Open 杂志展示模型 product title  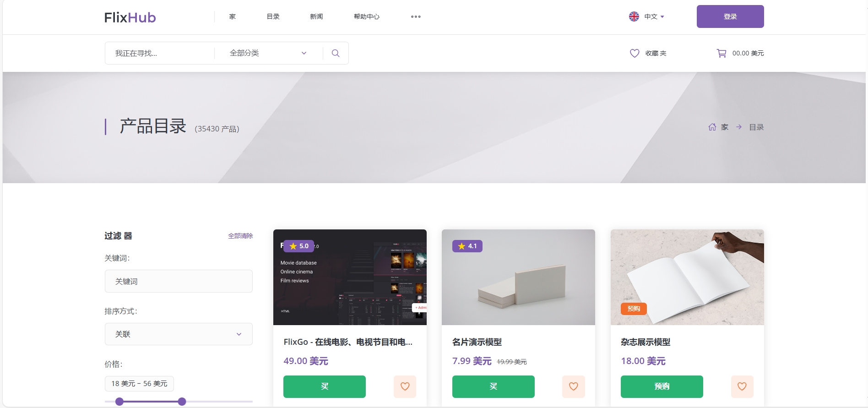[646, 342]
